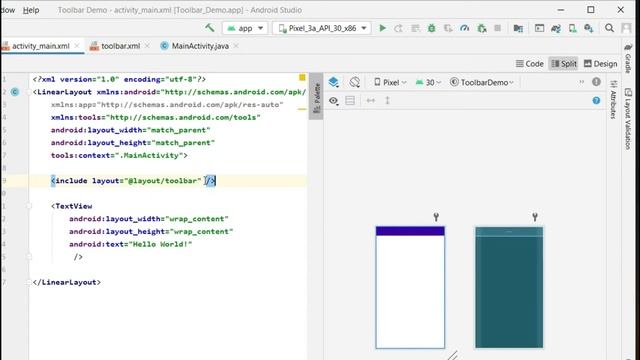Switch to the toolbar.xml tab
This screenshot has width=640, height=360.
(x=120, y=46)
